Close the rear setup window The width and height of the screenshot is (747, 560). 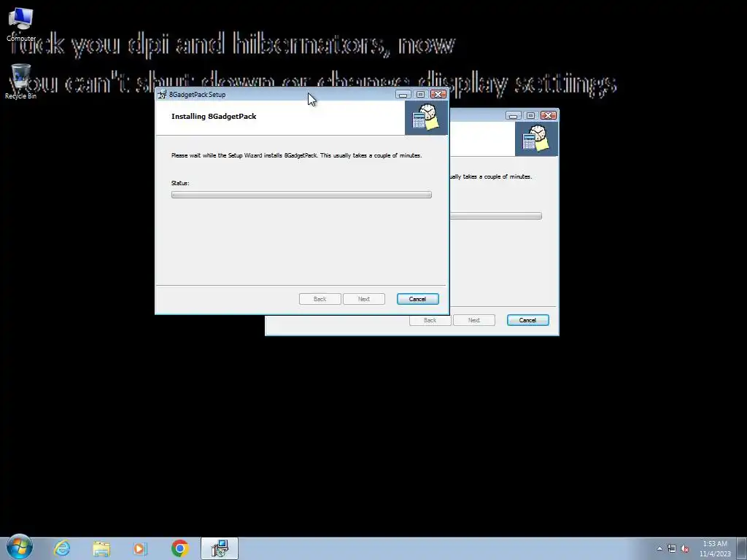click(x=549, y=115)
